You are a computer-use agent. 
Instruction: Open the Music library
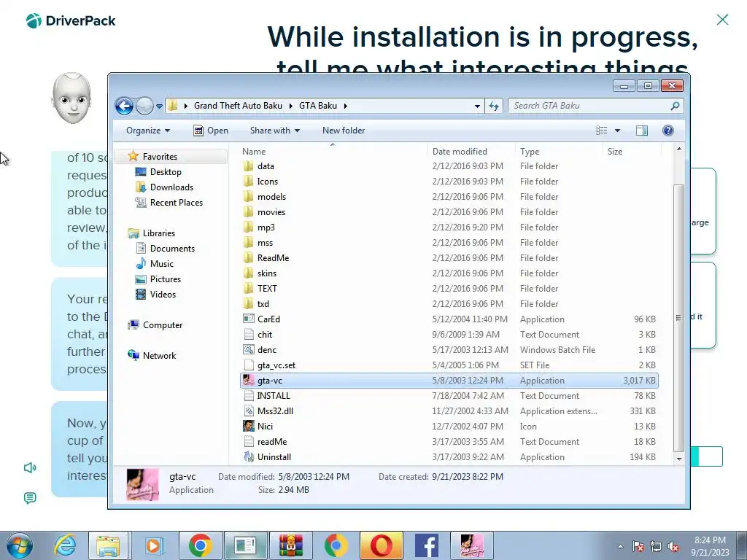point(161,264)
